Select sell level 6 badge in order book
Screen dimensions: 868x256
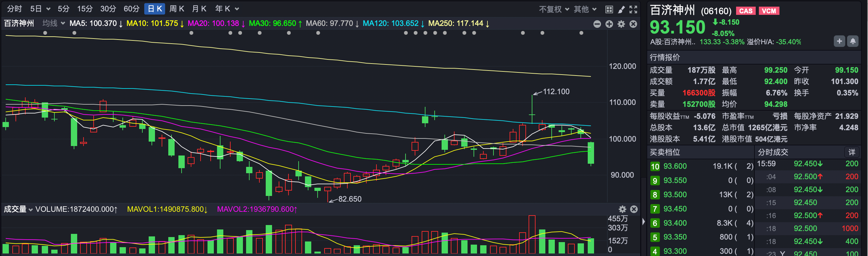coord(655,223)
